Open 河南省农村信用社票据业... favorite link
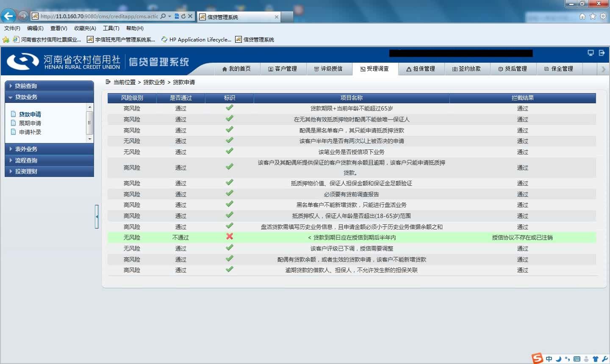The height and width of the screenshot is (364, 610). coord(47,40)
